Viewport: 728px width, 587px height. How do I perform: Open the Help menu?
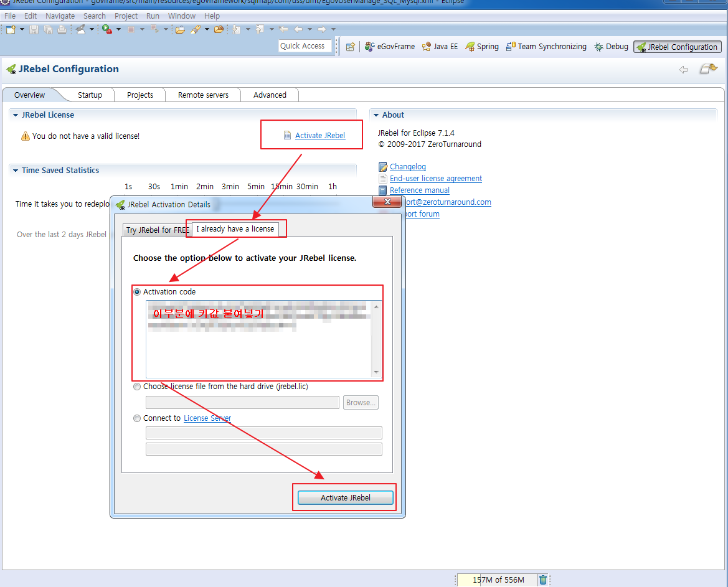212,16
